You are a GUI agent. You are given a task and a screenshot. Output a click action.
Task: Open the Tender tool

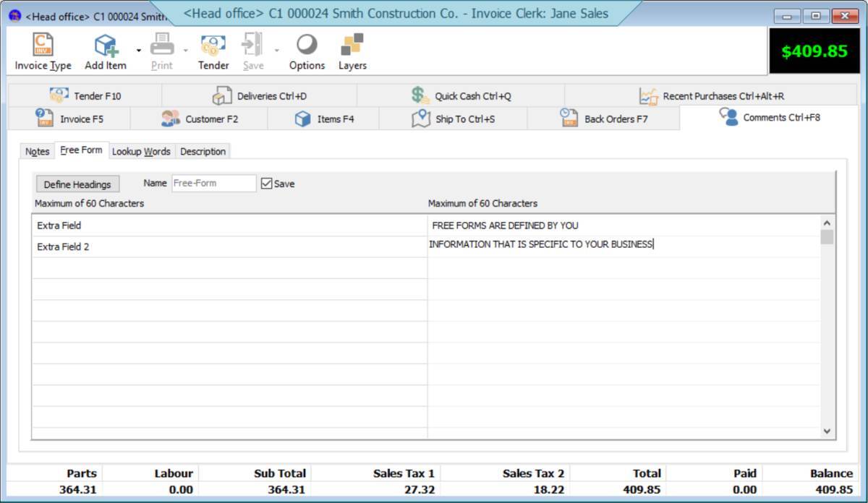tap(213, 45)
